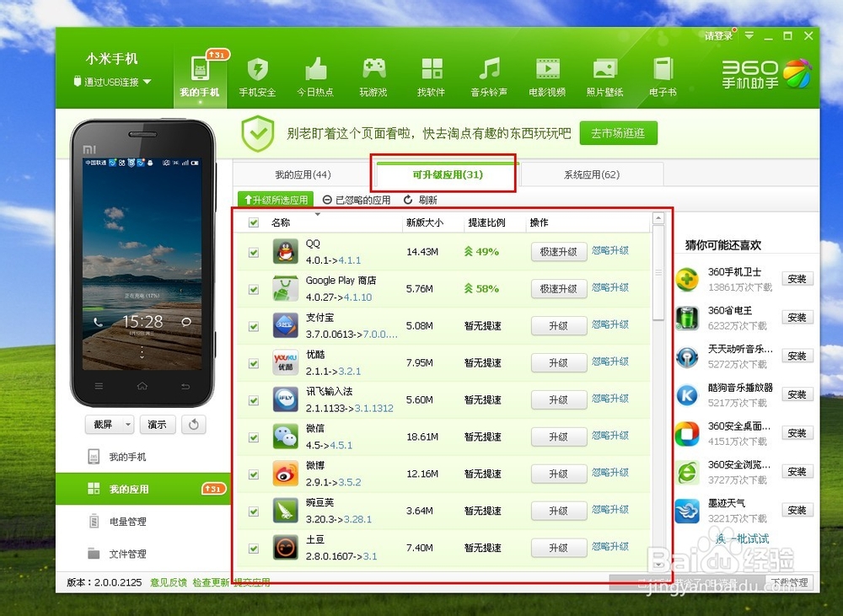843x616 pixels.
Task: Uncheck the Google Play 商店 checkbox
Action: 254,289
